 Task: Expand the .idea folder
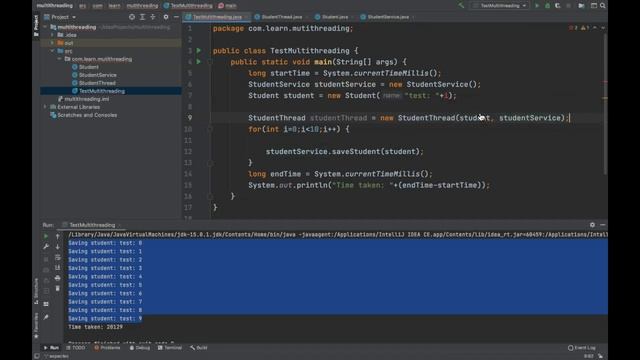click(x=53, y=35)
